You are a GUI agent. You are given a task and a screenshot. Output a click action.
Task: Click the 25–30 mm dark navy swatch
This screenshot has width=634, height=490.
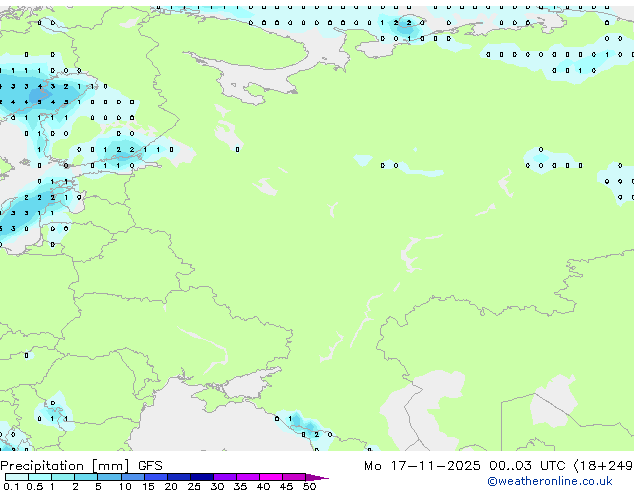pos(201,477)
